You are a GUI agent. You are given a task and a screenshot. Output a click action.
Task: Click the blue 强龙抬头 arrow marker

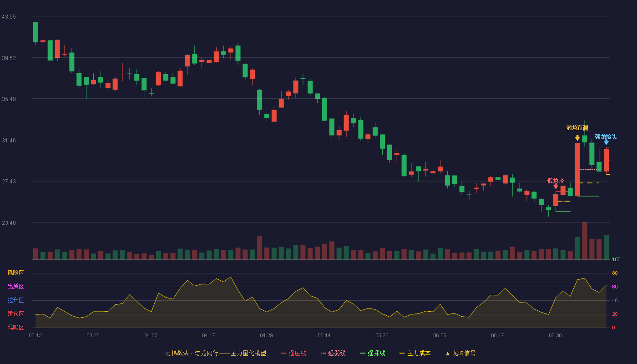tap(606, 142)
